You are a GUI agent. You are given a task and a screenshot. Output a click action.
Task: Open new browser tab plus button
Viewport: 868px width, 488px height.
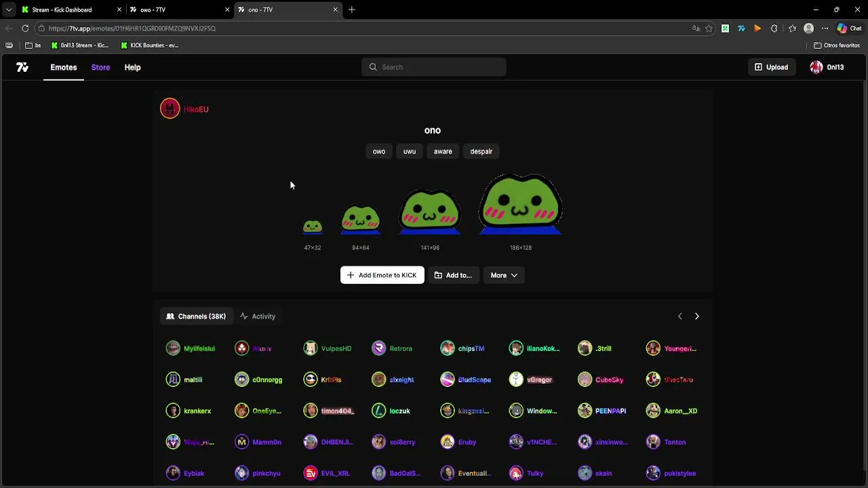tap(351, 9)
